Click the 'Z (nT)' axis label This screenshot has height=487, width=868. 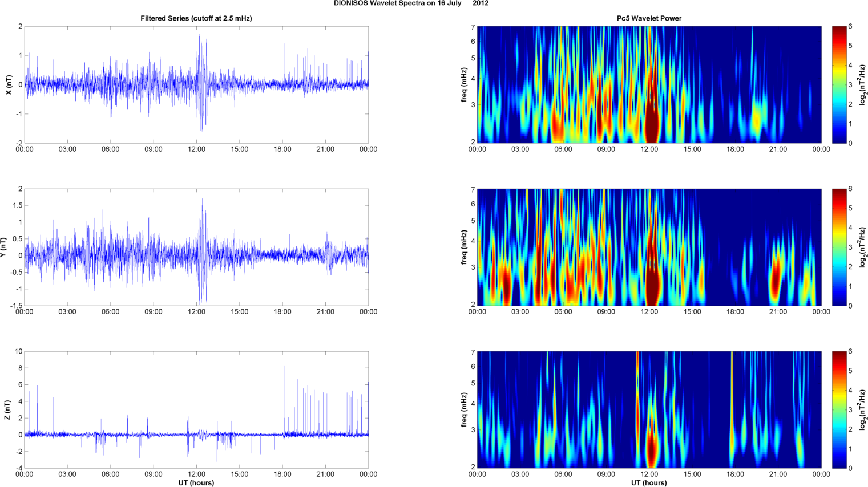(x=7, y=409)
